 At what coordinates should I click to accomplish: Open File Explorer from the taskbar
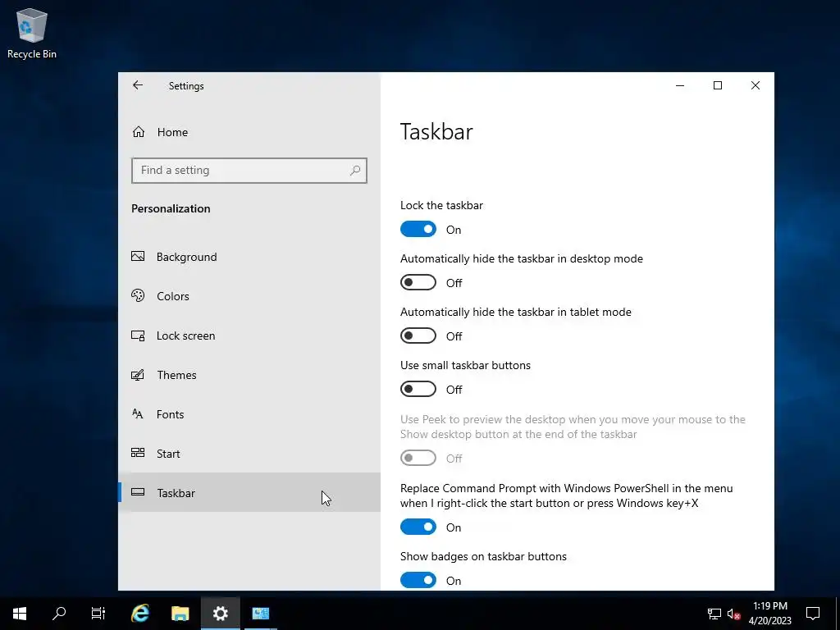[x=180, y=614]
